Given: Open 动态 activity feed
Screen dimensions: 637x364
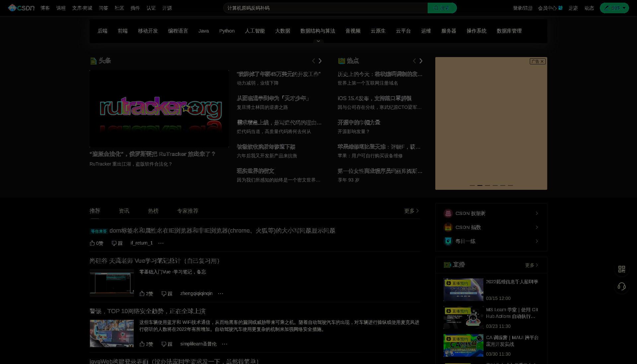Looking at the screenshot, I should pyautogui.click(x=589, y=8).
